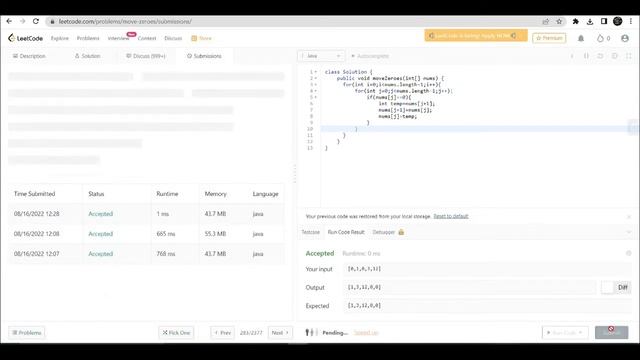
Task: Collapse the console panel chevron
Action: 629,232
